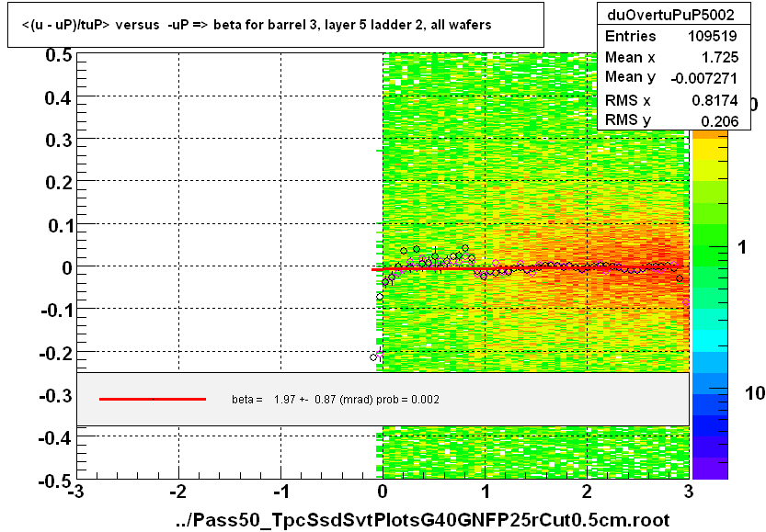The image size is (766, 532).
Task: Click the cyan band on the color scale
Action: tap(710, 341)
